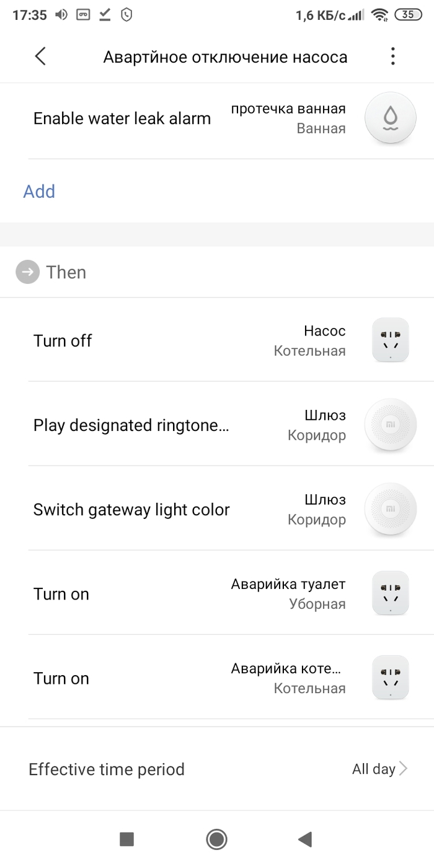Open the three-dot overflow menu
The width and height of the screenshot is (434, 868).
coord(392,57)
